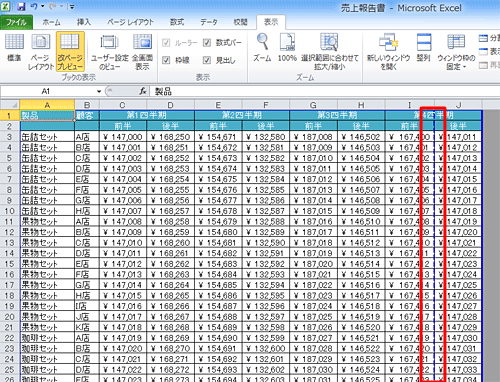Open the Zoom (ズーム) dialog

262,48
